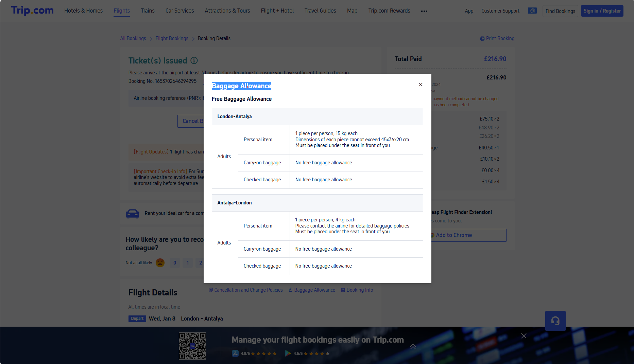Click the Find Bookings button

click(560, 11)
